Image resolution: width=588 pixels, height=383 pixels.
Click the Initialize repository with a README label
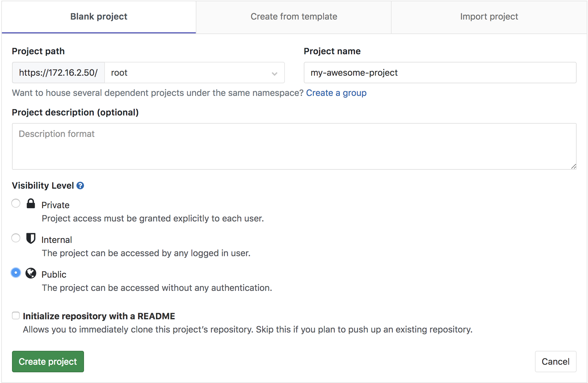pos(99,316)
